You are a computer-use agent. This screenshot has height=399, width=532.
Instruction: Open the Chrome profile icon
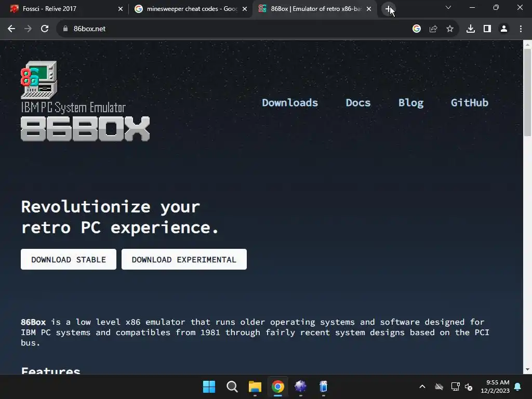[504, 29]
